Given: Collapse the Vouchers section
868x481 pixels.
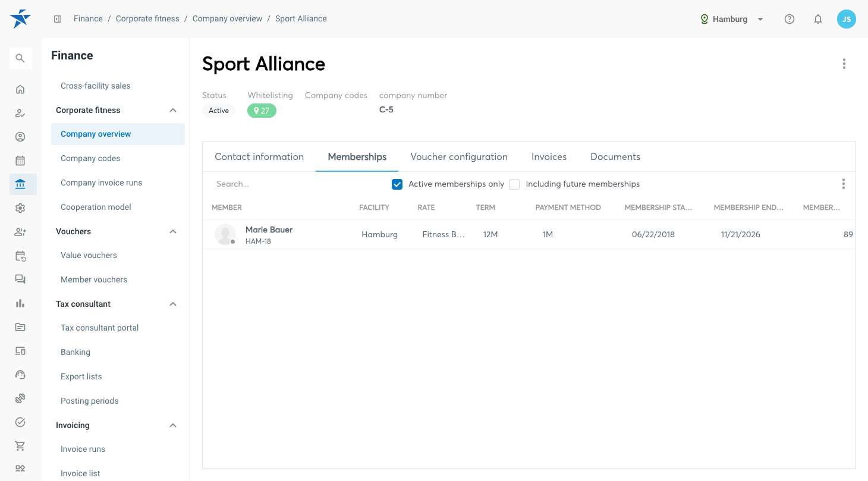Looking at the screenshot, I should 173,231.
